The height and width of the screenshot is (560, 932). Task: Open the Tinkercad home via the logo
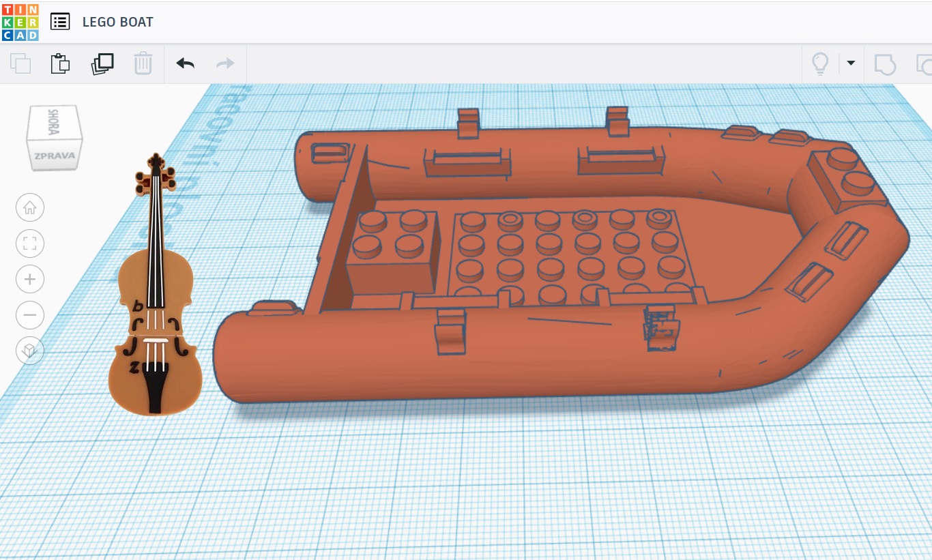pyautogui.click(x=20, y=21)
